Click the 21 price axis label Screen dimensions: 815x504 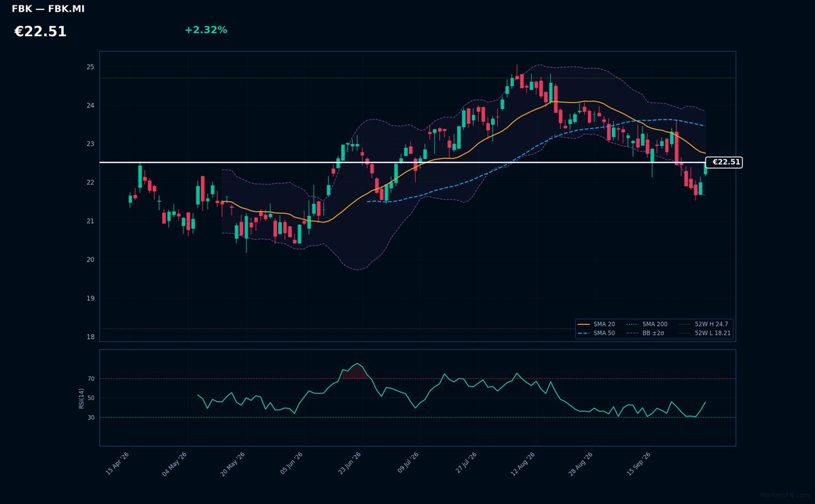pyautogui.click(x=90, y=221)
